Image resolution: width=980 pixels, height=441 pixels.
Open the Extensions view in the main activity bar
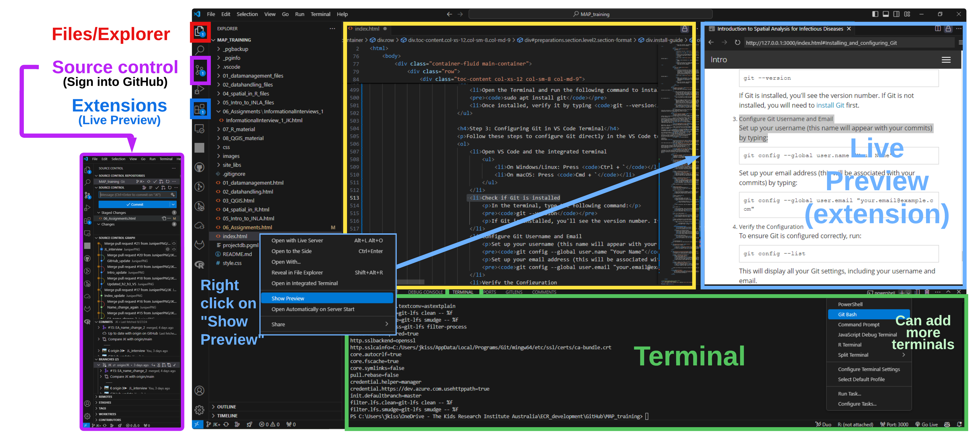tap(200, 110)
